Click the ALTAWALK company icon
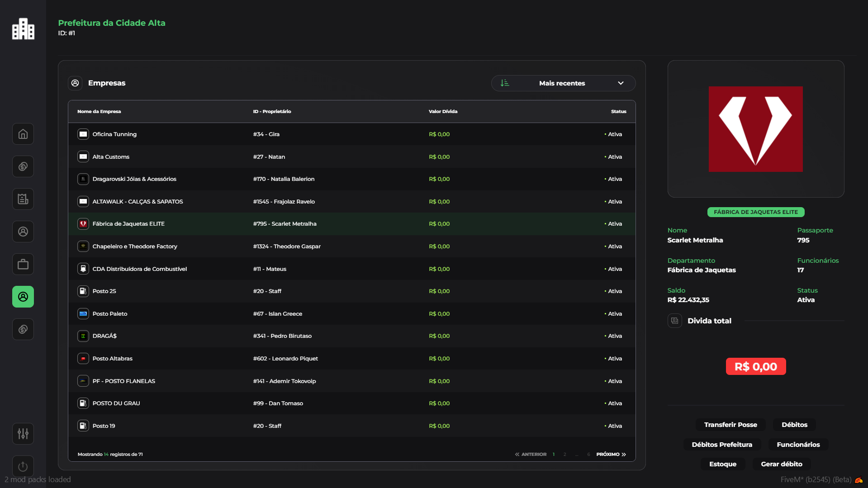868x488 pixels. coord(83,202)
